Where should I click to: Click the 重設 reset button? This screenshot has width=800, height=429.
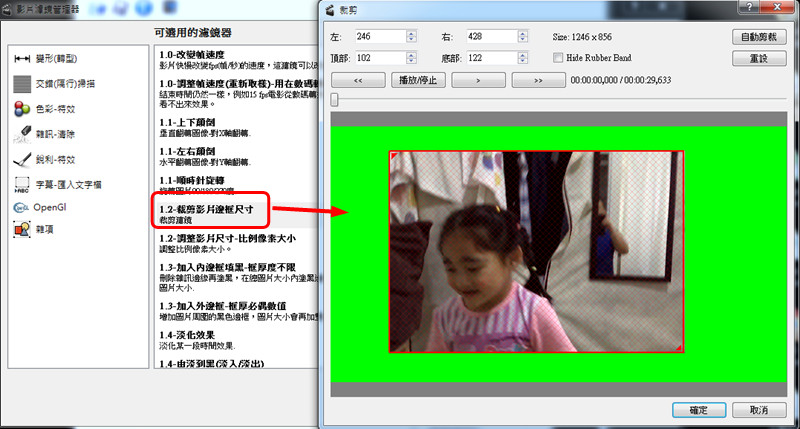click(x=759, y=58)
